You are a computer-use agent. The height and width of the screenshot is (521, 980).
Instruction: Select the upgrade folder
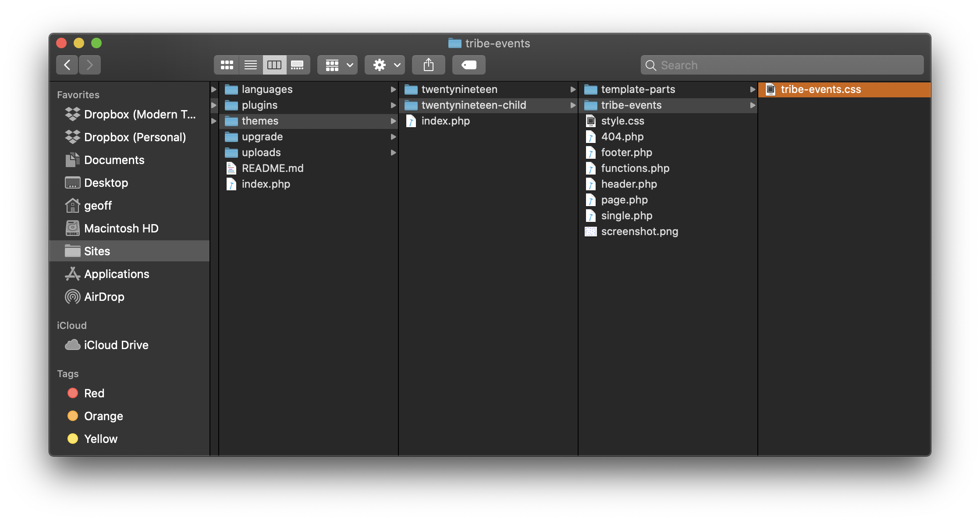(x=309, y=137)
